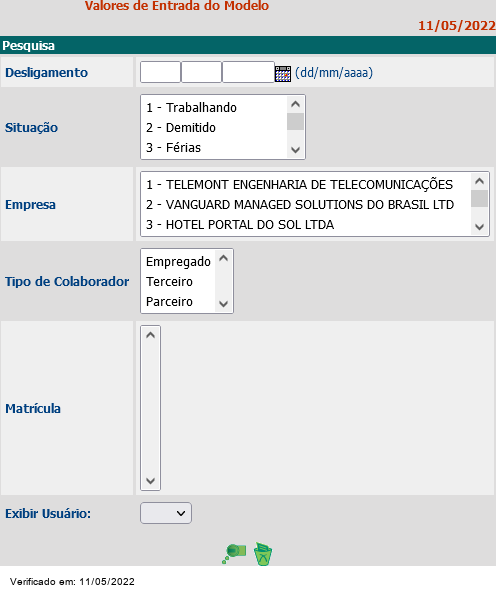Click Empresa list scroll down arrow

click(x=479, y=227)
